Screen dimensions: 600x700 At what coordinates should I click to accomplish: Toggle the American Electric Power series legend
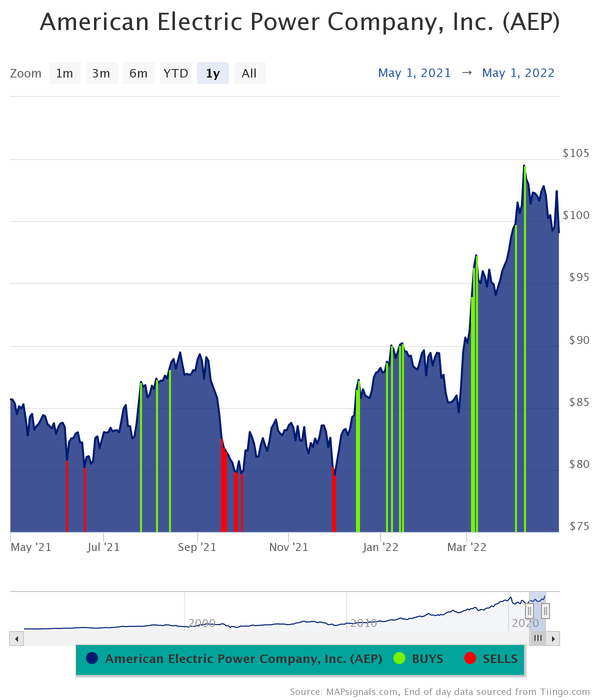point(234,658)
